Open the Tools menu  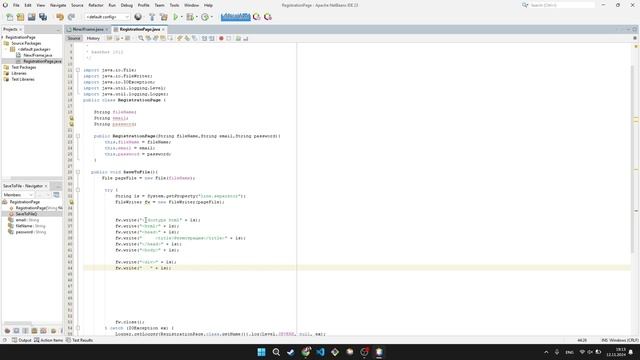coord(174,5)
